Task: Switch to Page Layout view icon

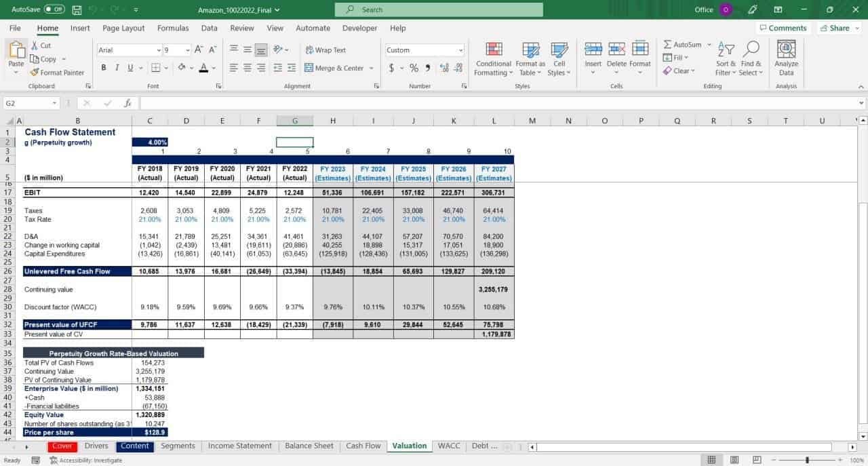Action: [x=734, y=460]
